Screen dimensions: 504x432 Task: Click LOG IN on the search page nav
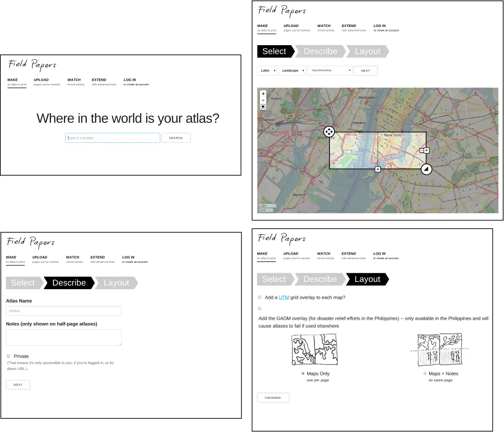136,82
